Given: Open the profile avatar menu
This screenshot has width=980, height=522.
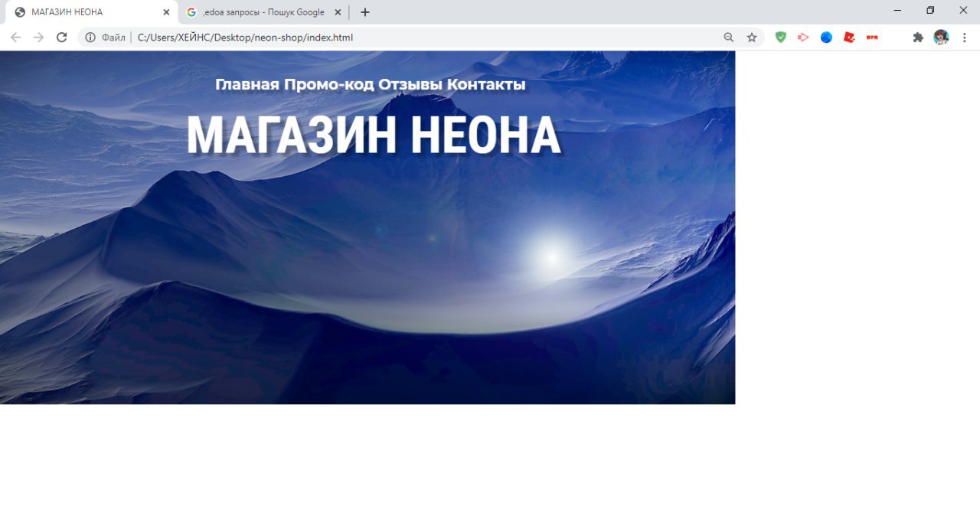Looking at the screenshot, I should pos(941,37).
